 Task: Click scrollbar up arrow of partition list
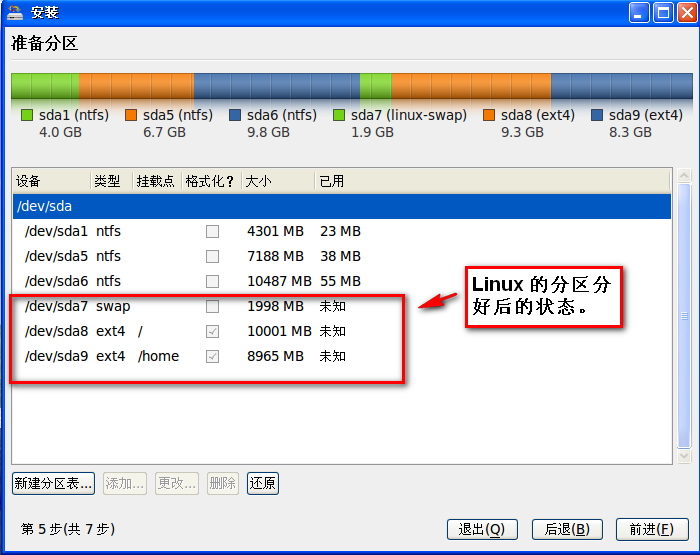684,175
